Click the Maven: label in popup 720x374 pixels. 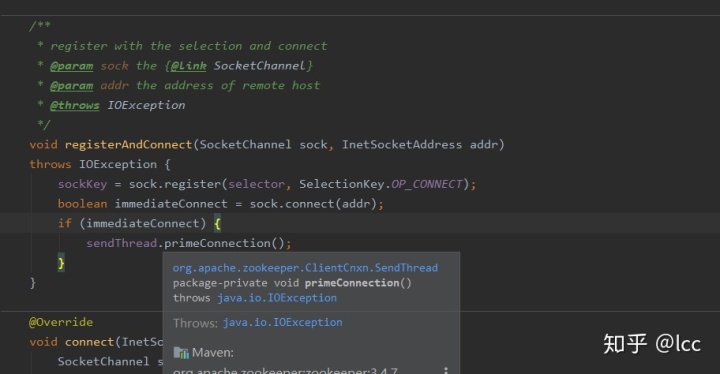click(x=213, y=353)
